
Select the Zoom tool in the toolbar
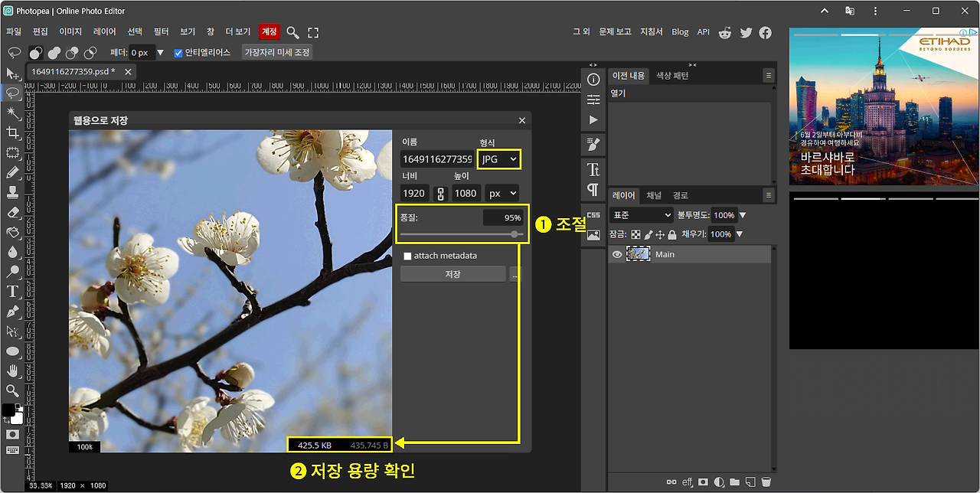point(12,391)
